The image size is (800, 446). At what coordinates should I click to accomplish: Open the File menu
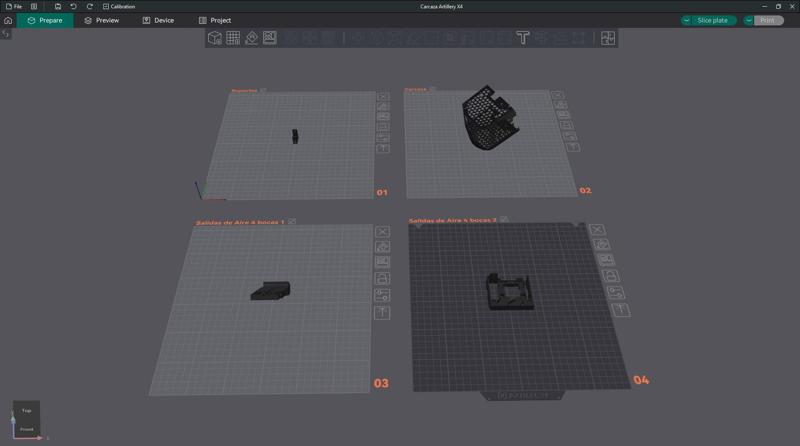[x=14, y=7]
